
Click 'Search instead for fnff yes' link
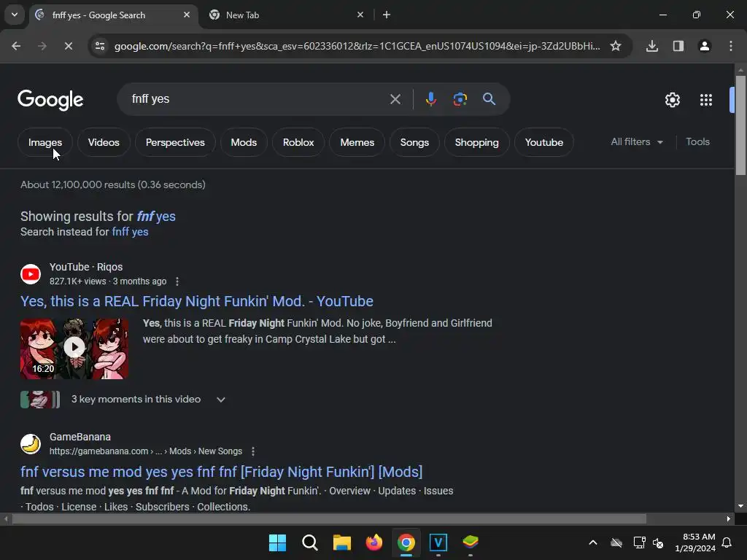(130, 232)
